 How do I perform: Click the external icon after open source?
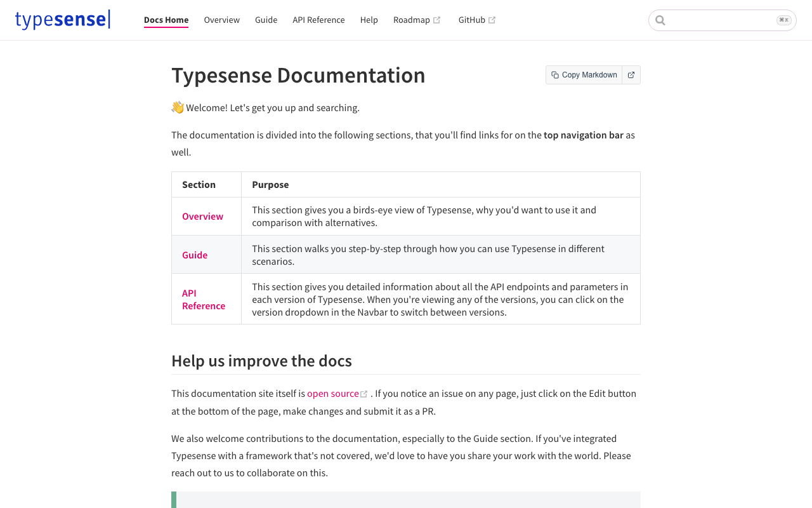point(364,394)
